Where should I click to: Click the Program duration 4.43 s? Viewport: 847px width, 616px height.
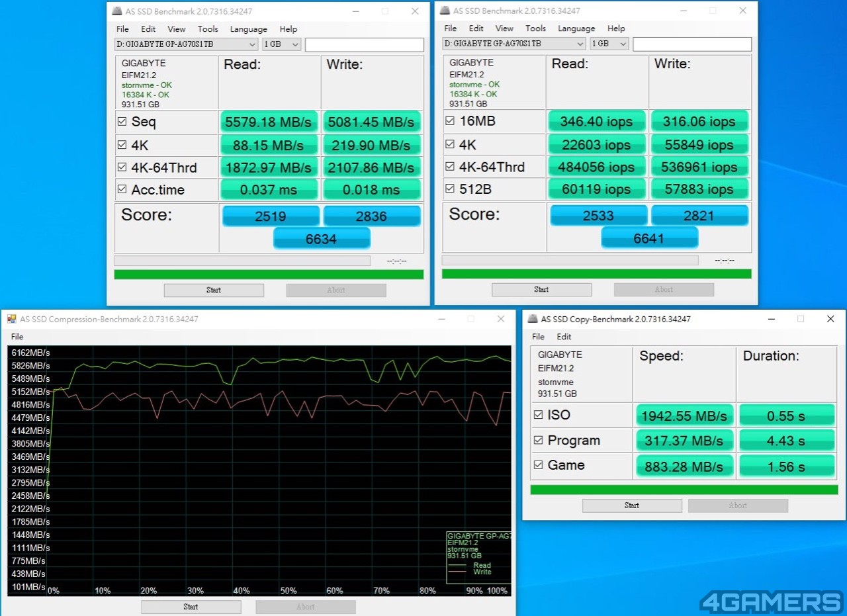point(787,441)
